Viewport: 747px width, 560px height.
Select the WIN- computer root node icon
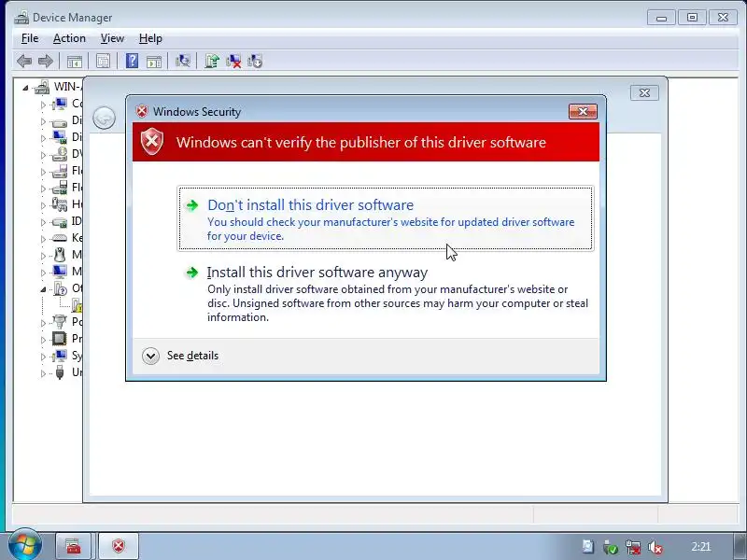point(42,87)
